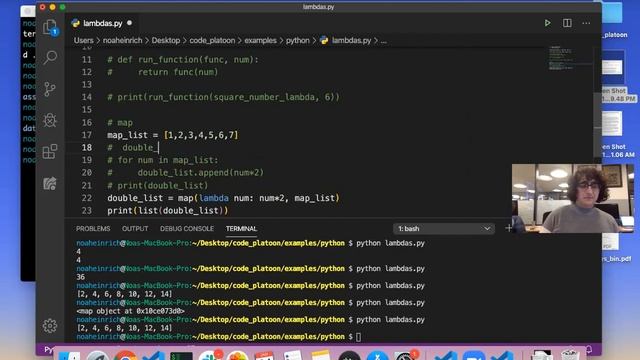Viewport: 640px width, 360px height.
Task: Click the activity bar icon below Extensions
Action: point(50,183)
